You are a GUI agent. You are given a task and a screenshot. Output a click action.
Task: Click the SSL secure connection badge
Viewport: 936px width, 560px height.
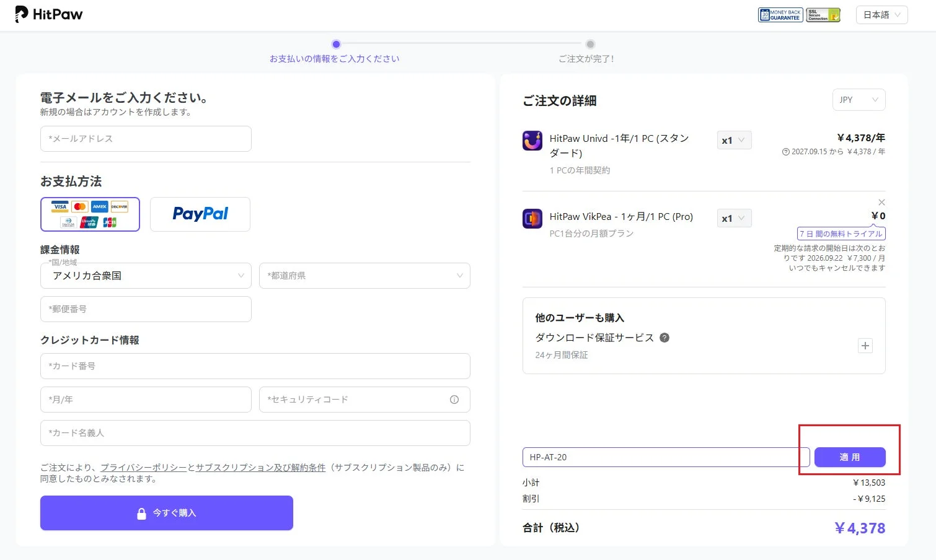[x=823, y=15]
